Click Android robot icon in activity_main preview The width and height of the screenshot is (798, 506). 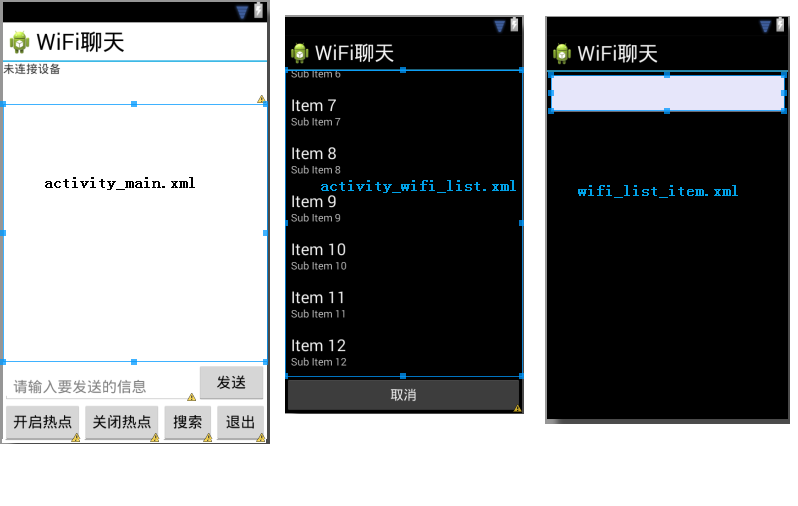point(19,42)
